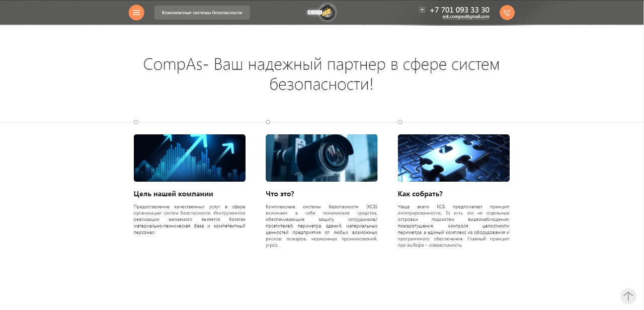This screenshot has width=644, height=310.
Task: Open the orange hamburger menu
Action: click(x=136, y=13)
